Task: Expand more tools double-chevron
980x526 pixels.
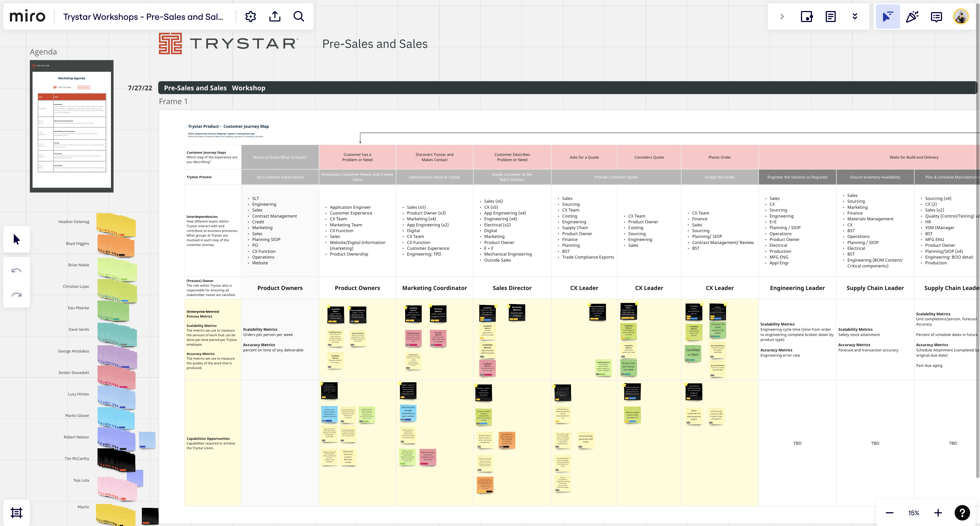Action: pos(855,16)
